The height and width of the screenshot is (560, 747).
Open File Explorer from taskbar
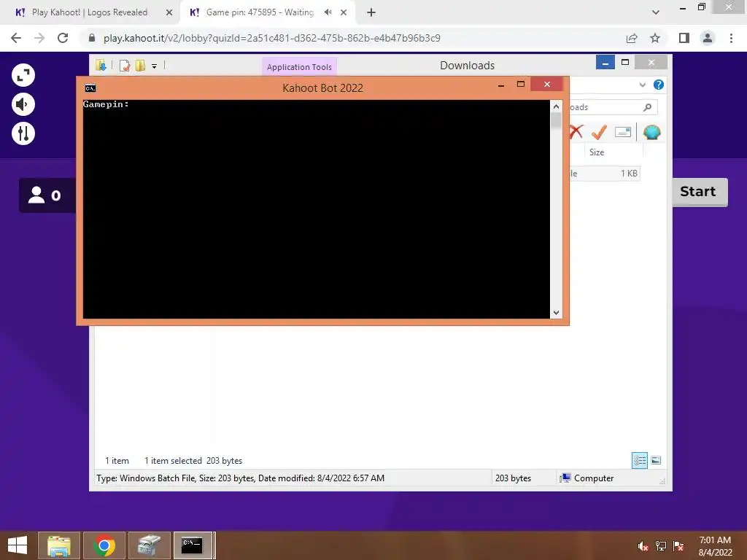59,545
